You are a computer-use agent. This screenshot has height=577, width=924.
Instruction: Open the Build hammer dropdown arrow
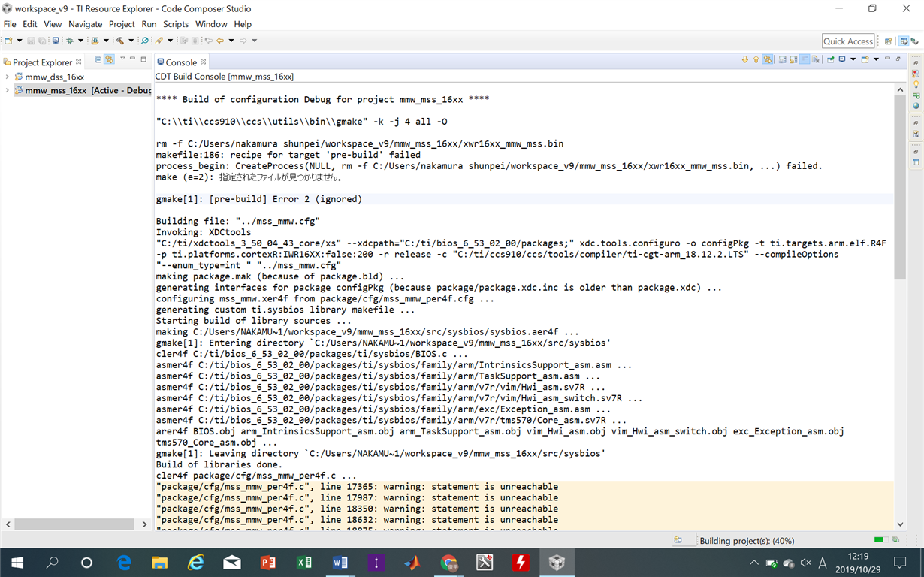pyautogui.click(x=131, y=41)
